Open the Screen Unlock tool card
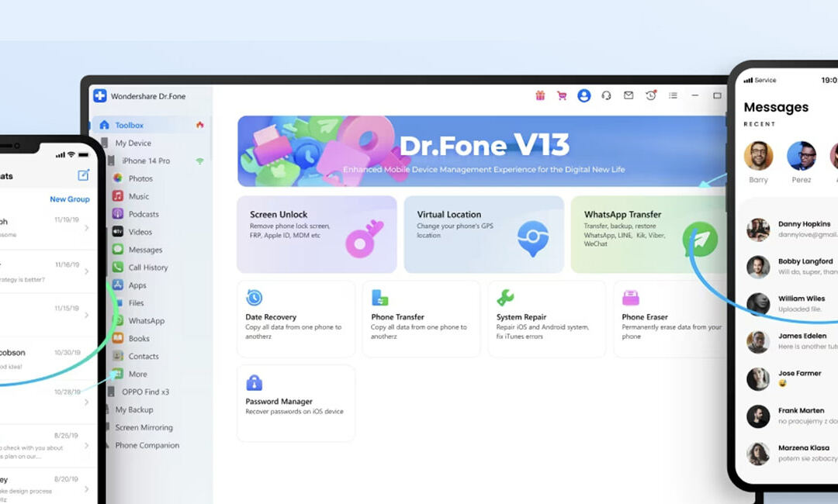Viewport: 838px width, 504px height. 317,234
